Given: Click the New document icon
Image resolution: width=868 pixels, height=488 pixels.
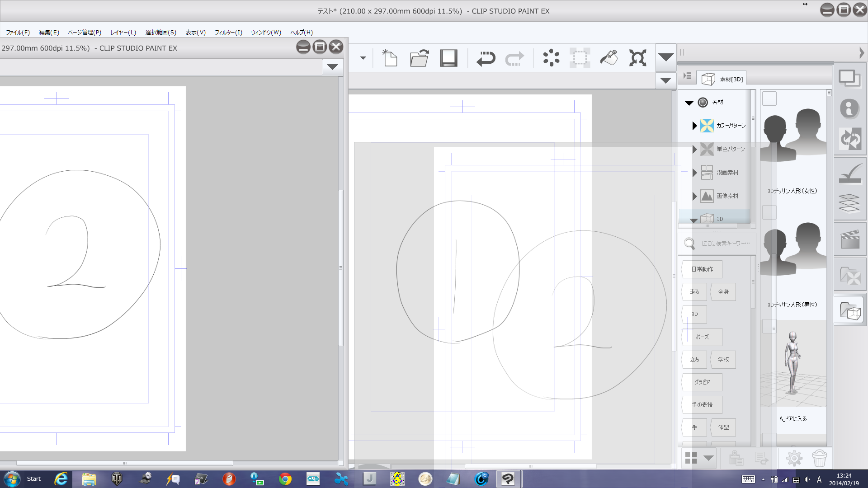Looking at the screenshot, I should (x=389, y=58).
